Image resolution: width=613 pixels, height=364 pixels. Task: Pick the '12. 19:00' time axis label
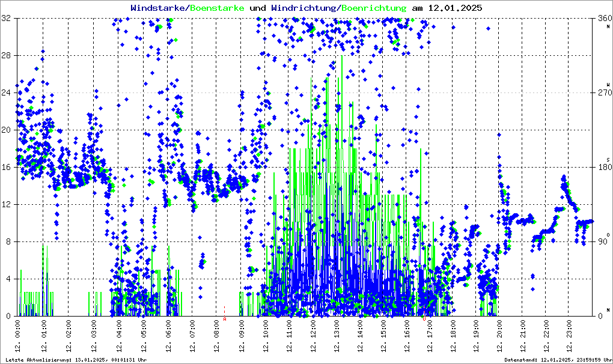[476, 336]
